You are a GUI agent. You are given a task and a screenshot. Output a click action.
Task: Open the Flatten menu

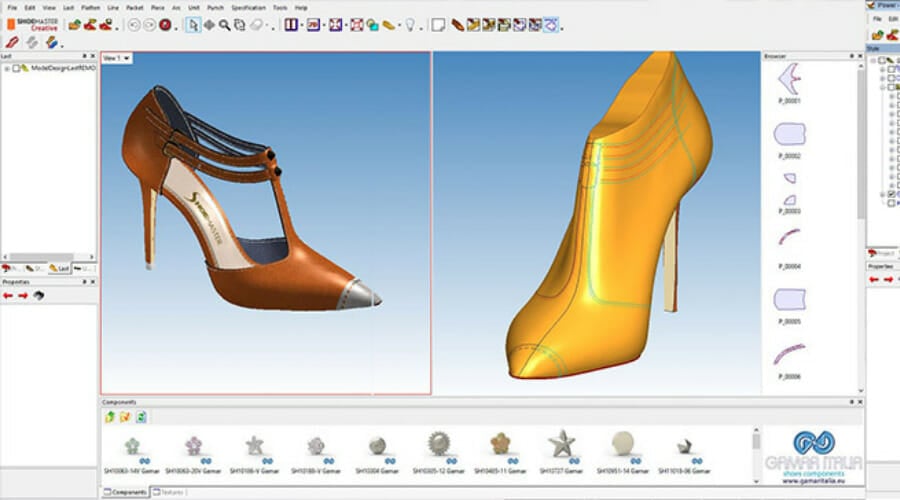91,7
